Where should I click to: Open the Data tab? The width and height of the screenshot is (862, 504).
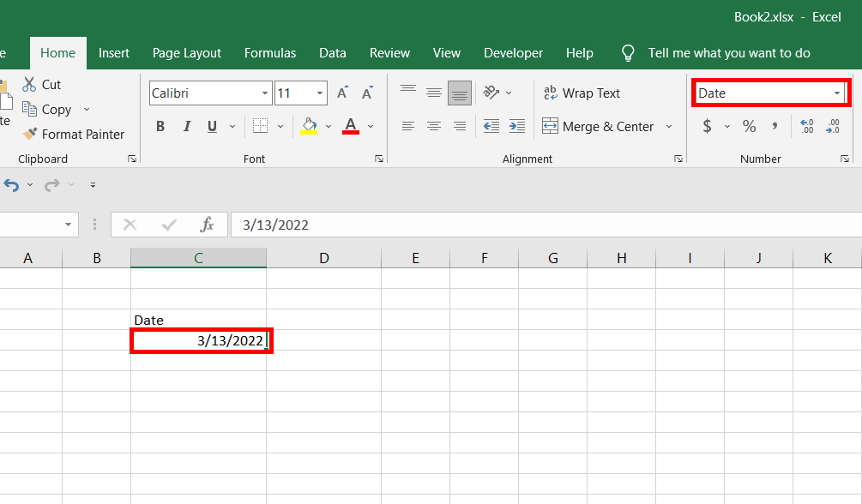[333, 53]
